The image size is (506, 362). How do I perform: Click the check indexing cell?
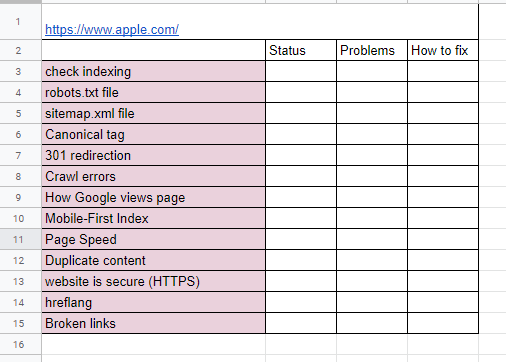click(x=153, y=71)
